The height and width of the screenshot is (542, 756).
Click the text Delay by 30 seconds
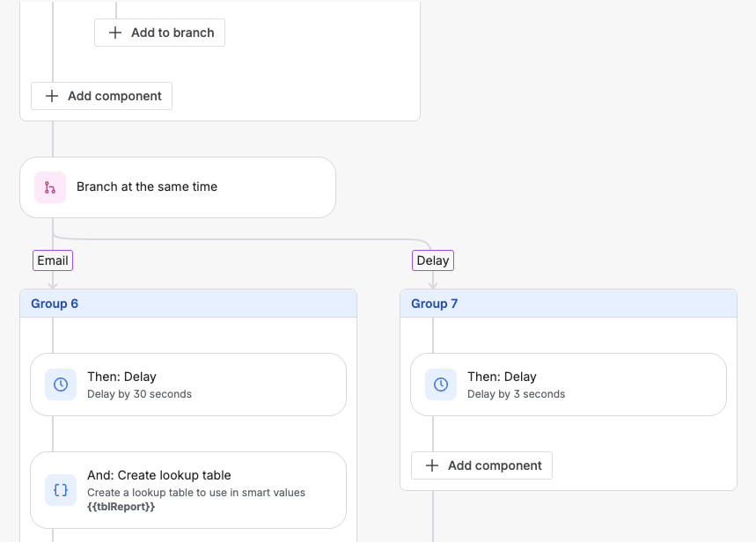click(139, 394)
